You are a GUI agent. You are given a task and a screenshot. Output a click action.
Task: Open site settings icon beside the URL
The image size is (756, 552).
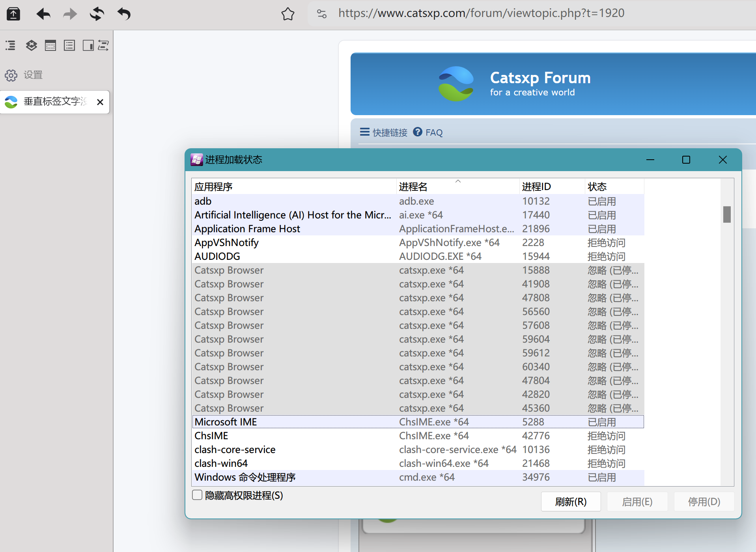coord(322,14)
